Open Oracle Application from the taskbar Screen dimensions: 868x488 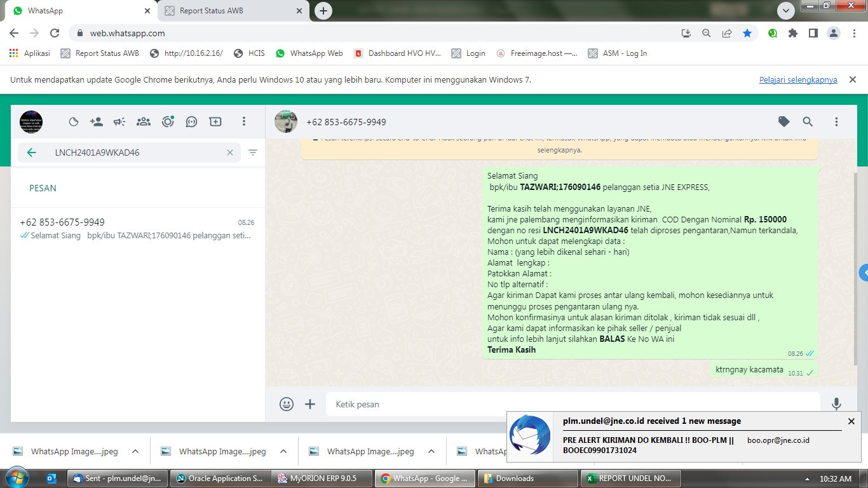[220, 478]
